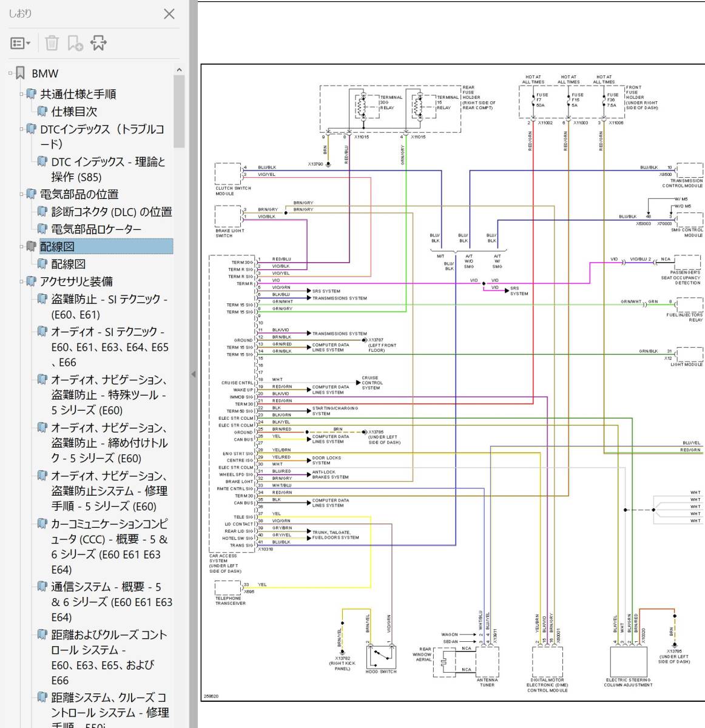Open 締め付けトルク - 5 シリーズ bookmark
Screen dimensions: 705x728
click(109, 443)
